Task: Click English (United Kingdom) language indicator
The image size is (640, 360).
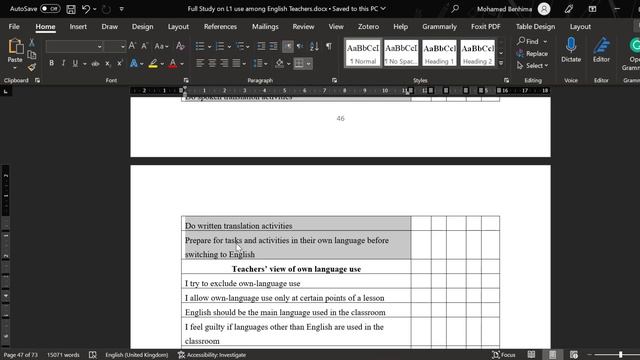Action: click(x=137, y=355)
